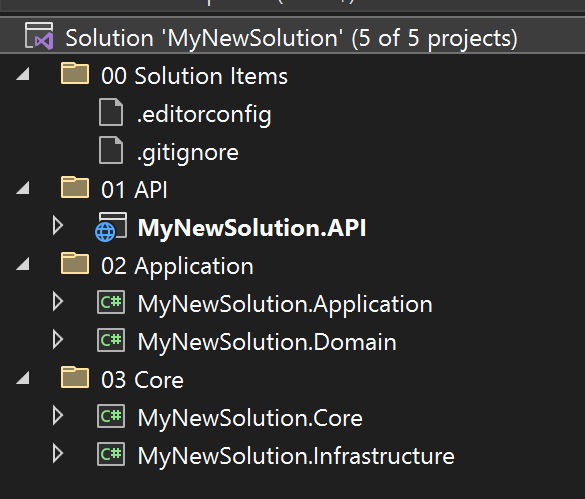Screen dimensions: 585x499
Task: Expand the MyNewSolution.Infrastructure project
Action: coord(58,453)
